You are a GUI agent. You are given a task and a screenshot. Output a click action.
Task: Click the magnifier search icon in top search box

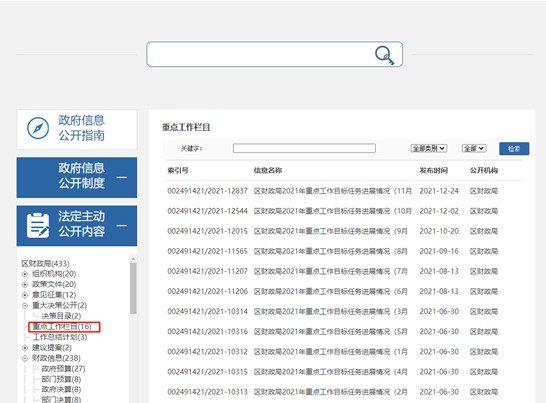pos(384,55)
